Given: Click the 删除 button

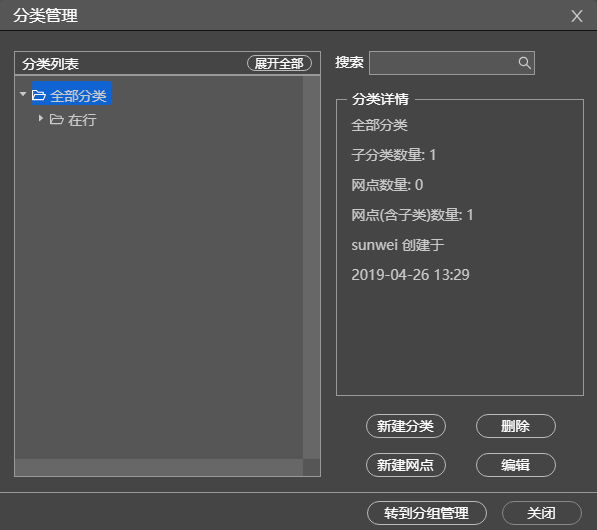Looking at the screenshot, I should [516, 426].
